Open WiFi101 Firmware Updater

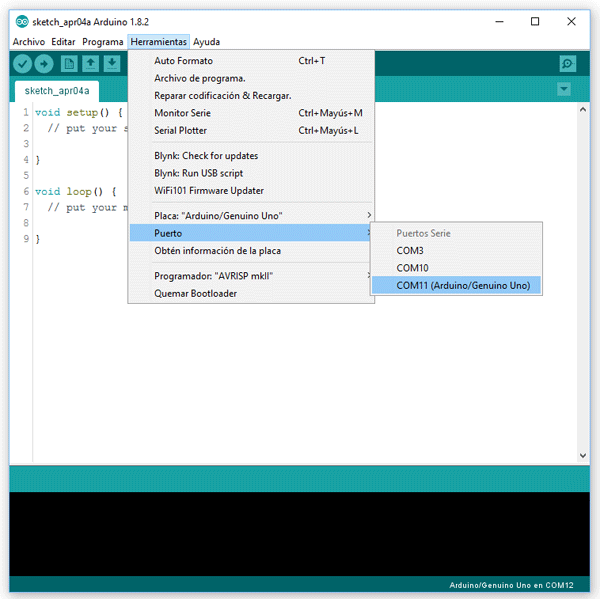(251, 191)
